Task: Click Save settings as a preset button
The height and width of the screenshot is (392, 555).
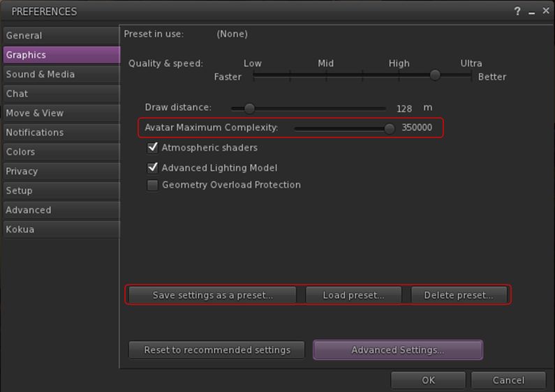Action: [212, 295]
